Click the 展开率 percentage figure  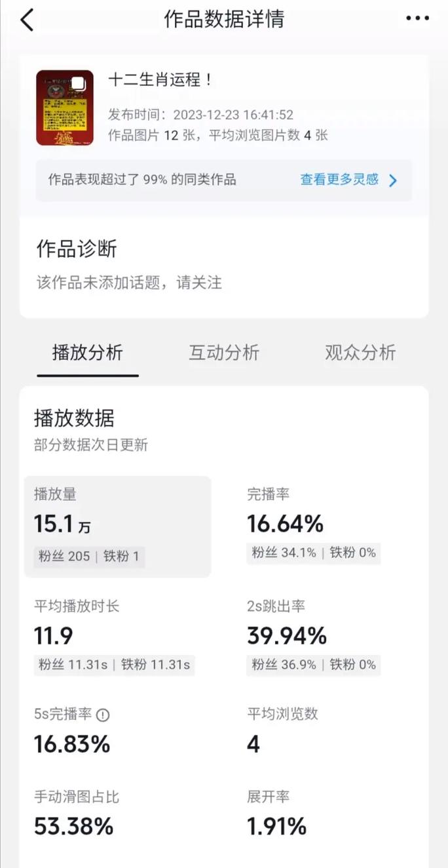[276, 827]
